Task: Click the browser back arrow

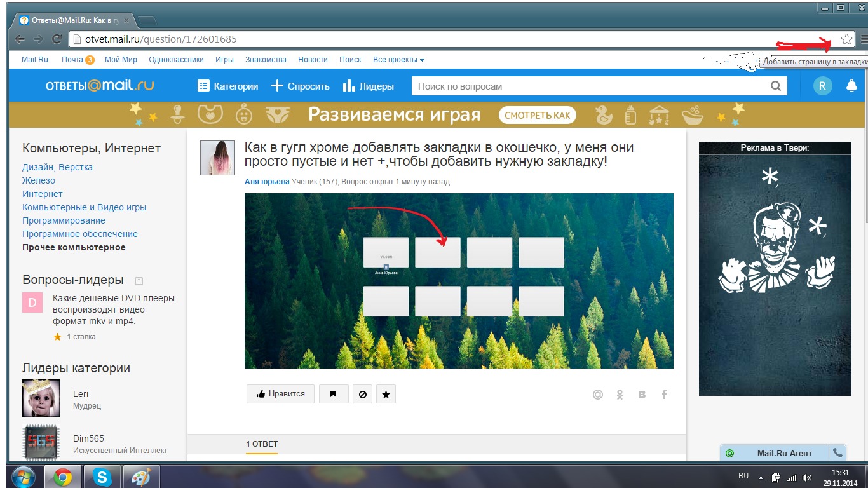Action: tap(20, 39)
